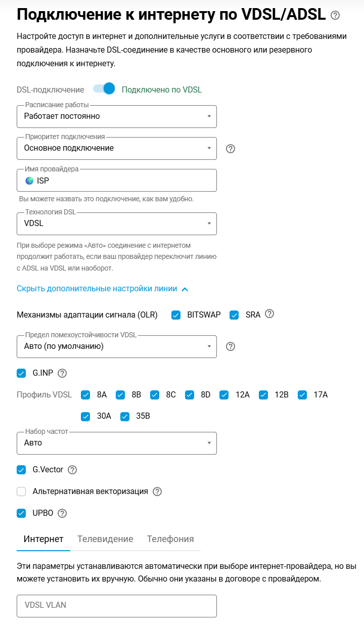Viewport: 364px width, 625px height.
Task: Open the G.INP help tooltip
Action: [61, 373]
